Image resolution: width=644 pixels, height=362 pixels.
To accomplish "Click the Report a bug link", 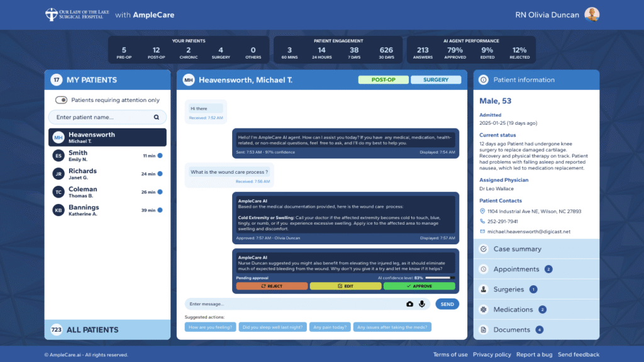I will click(x=534, y=354).
